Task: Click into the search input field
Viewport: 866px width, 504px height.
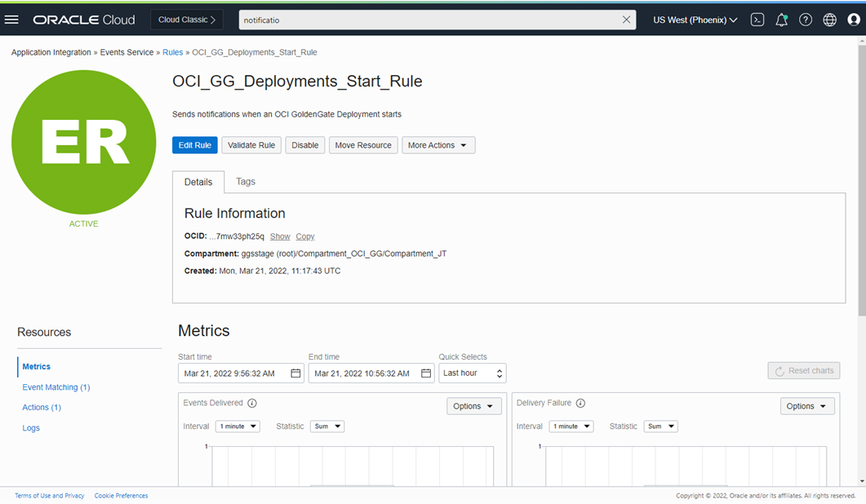Action: 429,20
